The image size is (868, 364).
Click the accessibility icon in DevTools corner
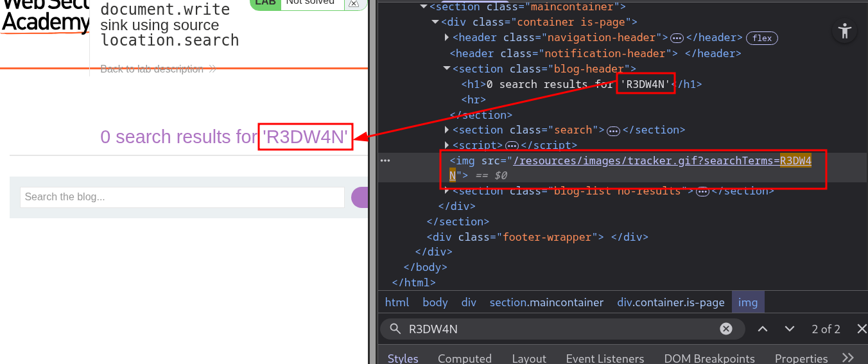coord(844,31)
